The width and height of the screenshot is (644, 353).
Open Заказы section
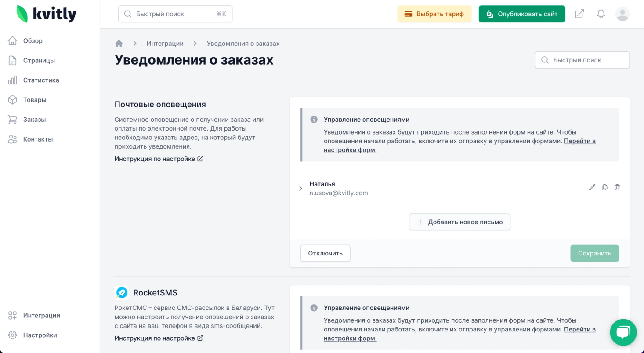(34, 120)
